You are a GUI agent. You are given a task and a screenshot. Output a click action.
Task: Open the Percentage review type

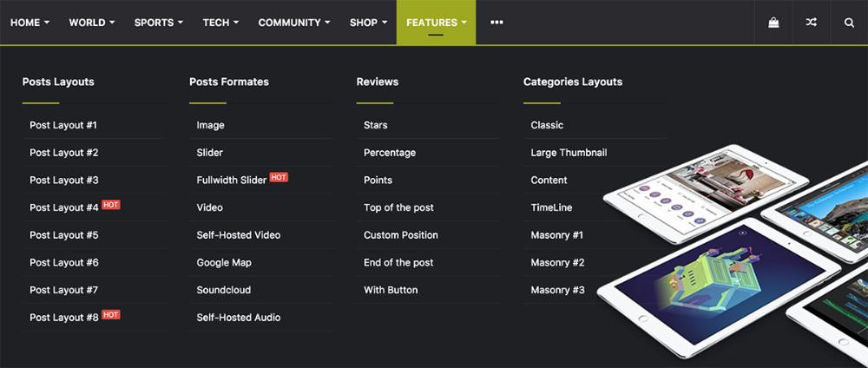(x=390, y=153)
